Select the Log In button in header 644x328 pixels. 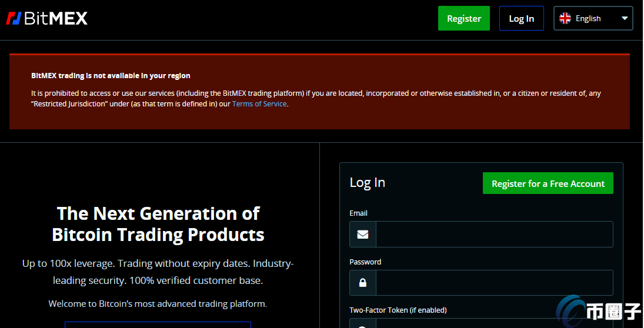pyautogui.click(x=521, y=18)
